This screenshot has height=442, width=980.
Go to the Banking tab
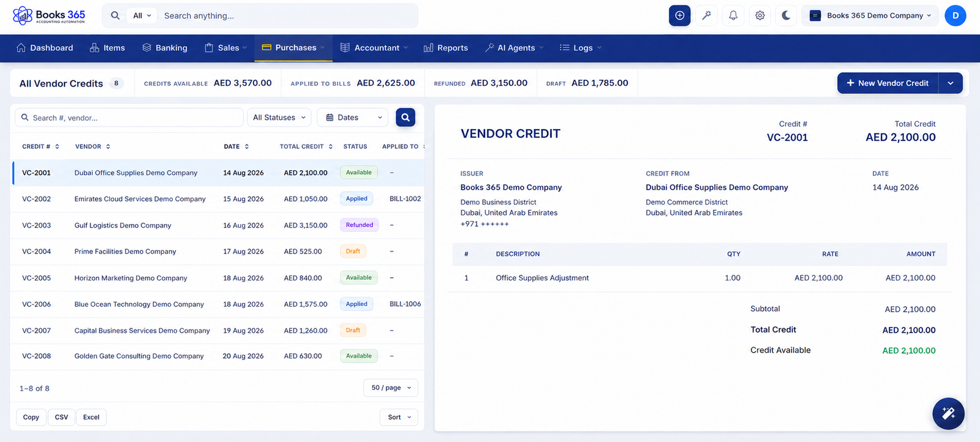[x=165, y=48]
